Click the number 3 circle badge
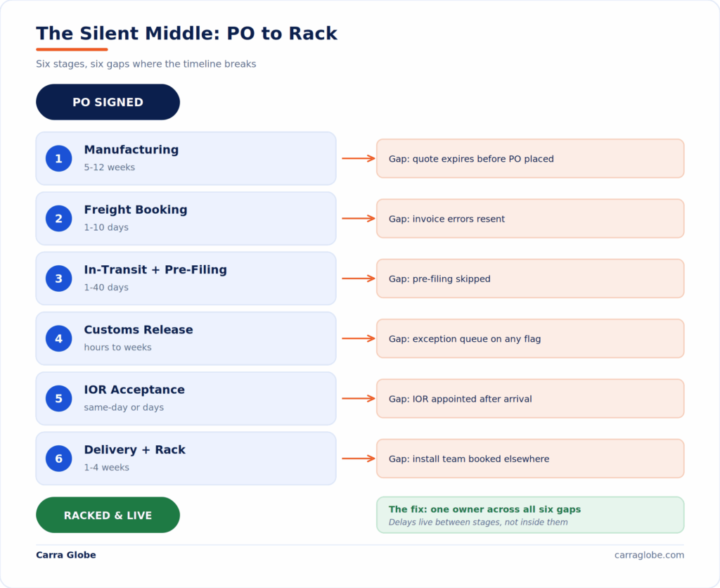Image resolution: width=720 pixels, height=588 pixels. (59, 279)
